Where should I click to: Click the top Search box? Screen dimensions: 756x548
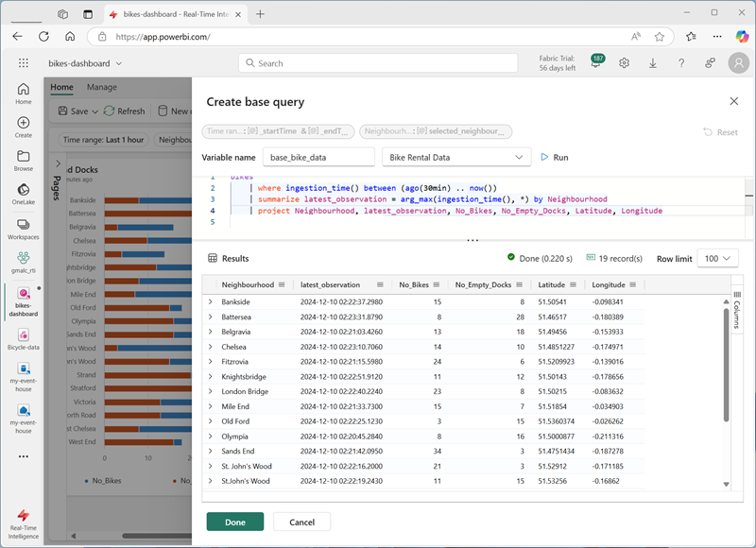click(378, 63)
